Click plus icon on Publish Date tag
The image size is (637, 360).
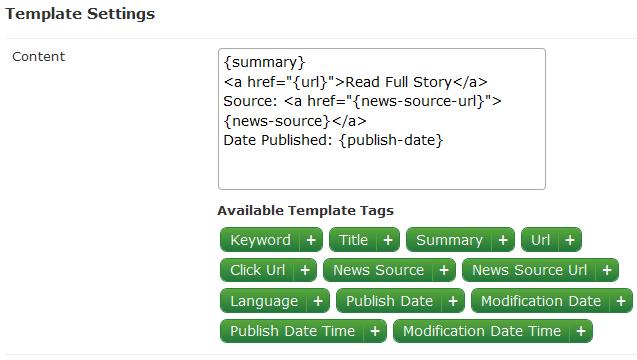[453, 301]
